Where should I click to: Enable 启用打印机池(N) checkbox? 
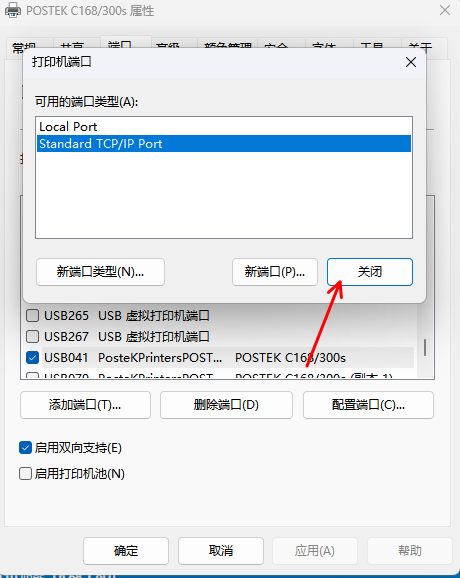(x=25, y=473)
